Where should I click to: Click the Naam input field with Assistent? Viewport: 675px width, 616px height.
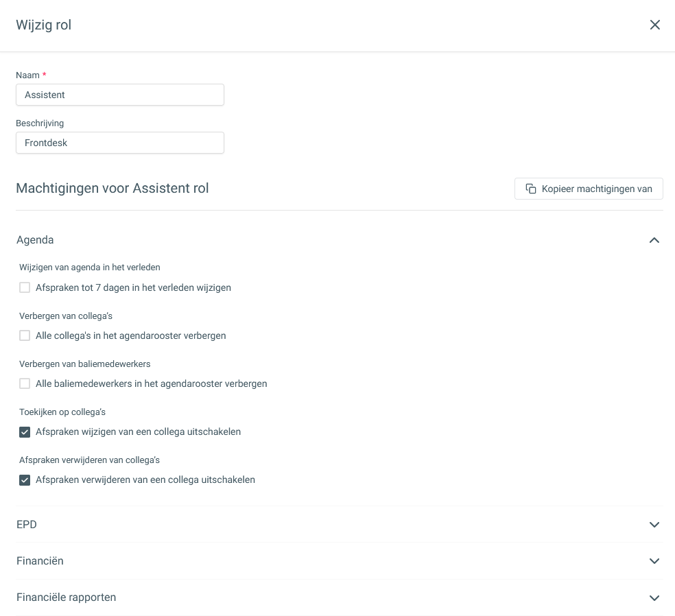[120, 95]
